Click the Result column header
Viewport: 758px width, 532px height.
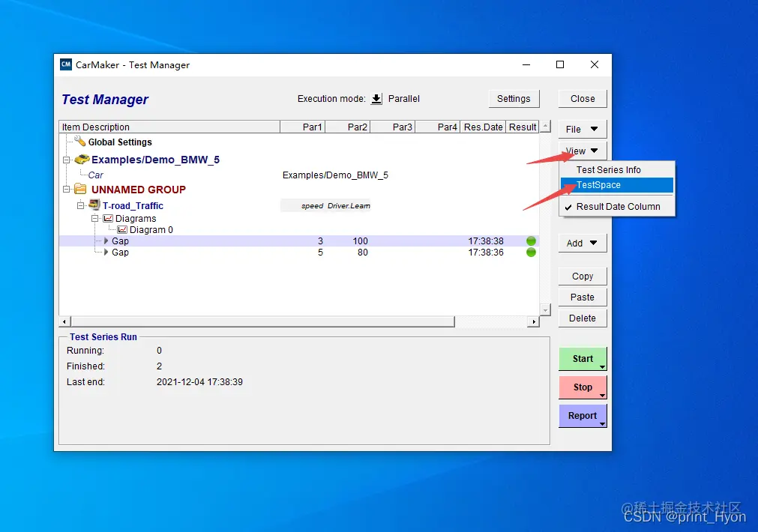522,127
